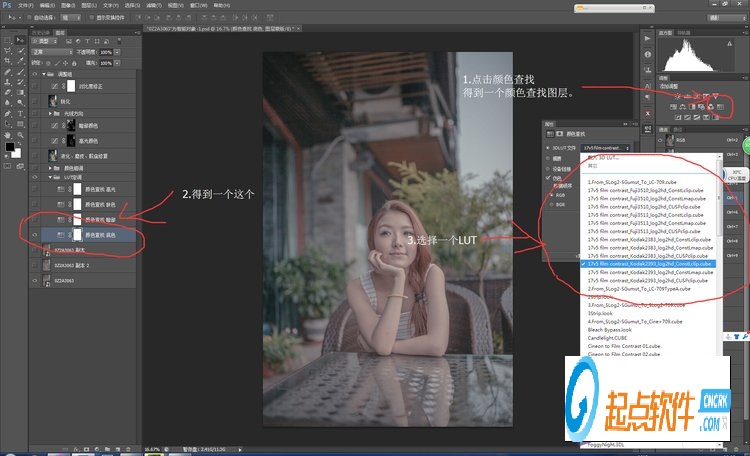
Task: Select the Zoom tool in toolbox
Action: click(x=20, y=134)
